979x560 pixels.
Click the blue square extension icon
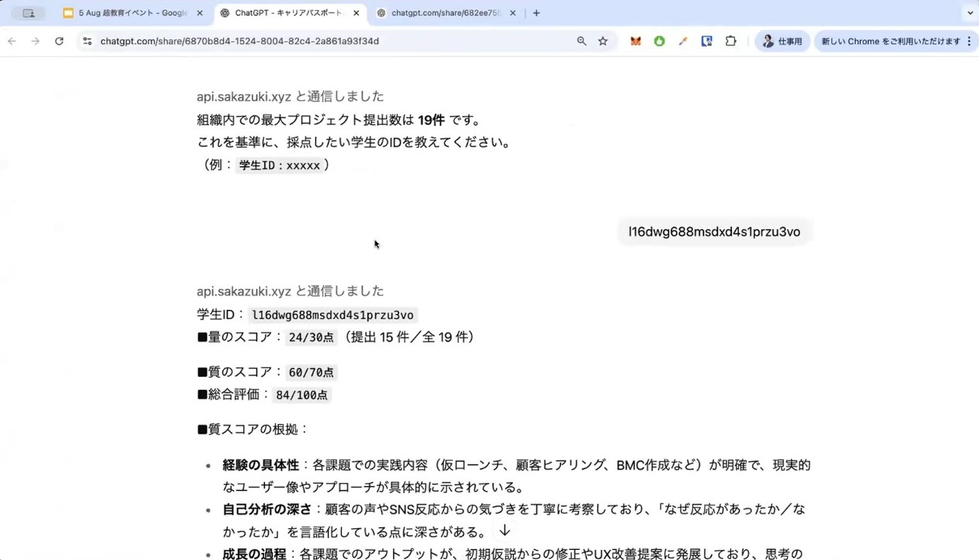click(x=706, y=41)
